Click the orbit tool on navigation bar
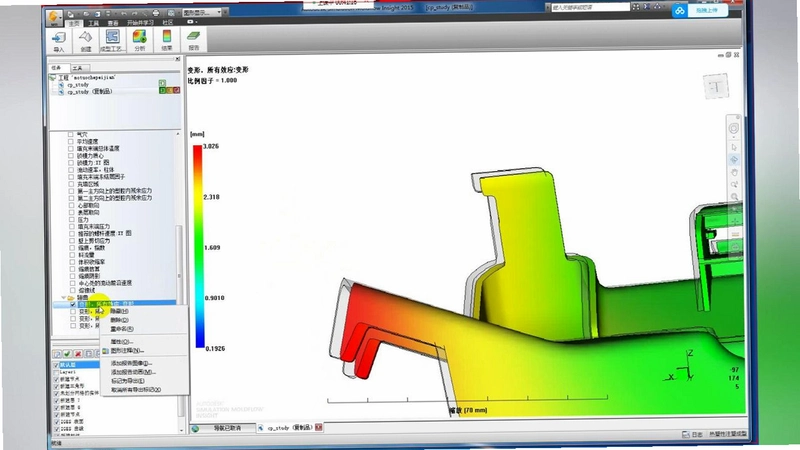 tap(734, 160)
